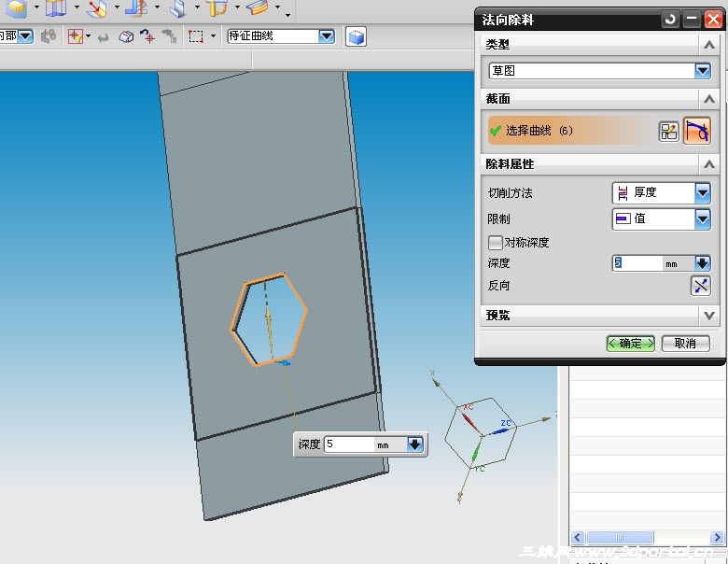The height and width of the screenshot is (564, 728).
Task: Click the horizontal scrollbar thumb
Action: coord(620,538)
